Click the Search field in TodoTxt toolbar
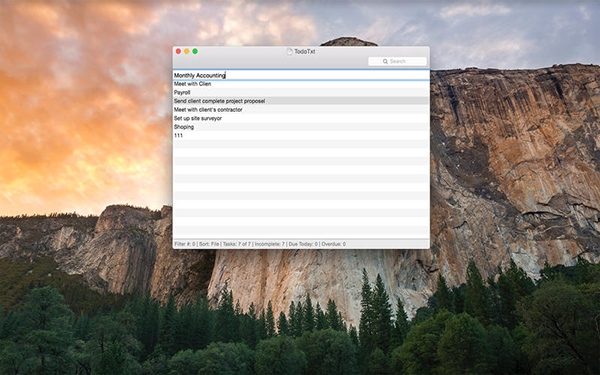The image size is (600, 375). tap(397, 61)
